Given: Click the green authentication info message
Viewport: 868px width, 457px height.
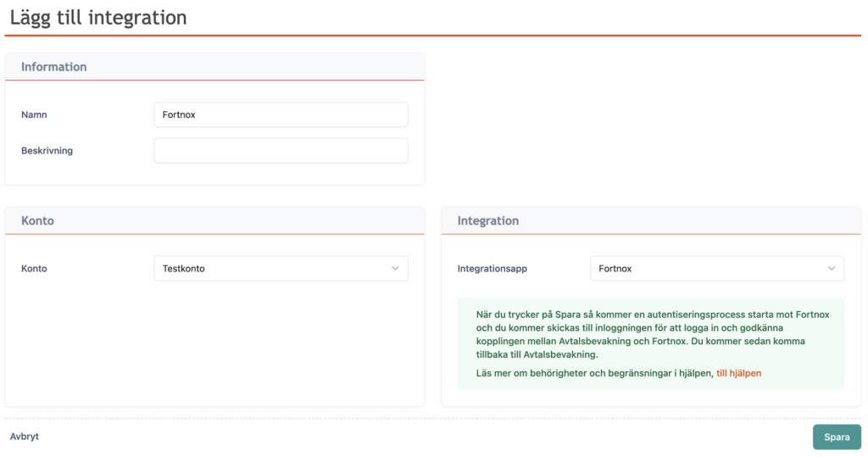Looking at the screenshot, I should coord(651,334).
